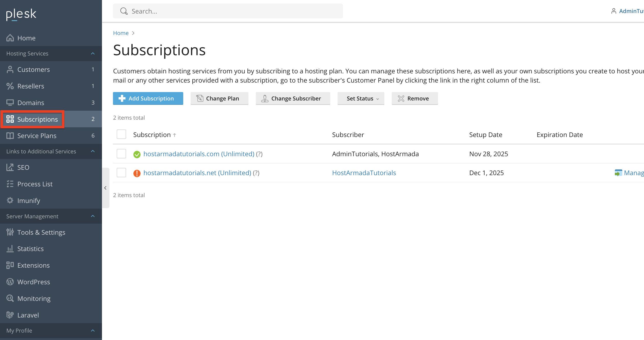This screenshot has width=644, height=340.
Task: Click the Customers person icon
Action: click(10, 70)
